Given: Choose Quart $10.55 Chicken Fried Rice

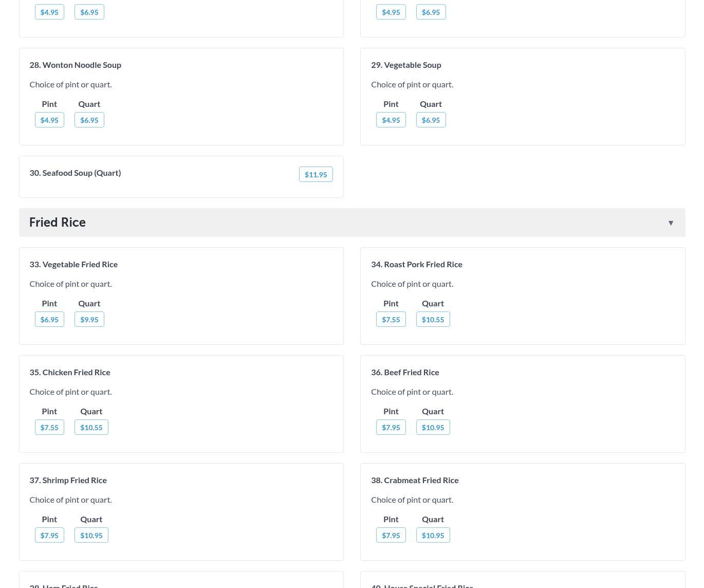Looking at the screenshot, I should point(91,428).
